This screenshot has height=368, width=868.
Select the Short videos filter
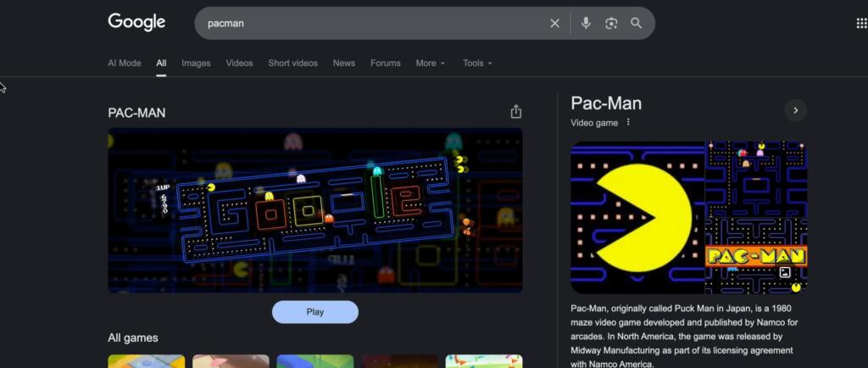(x=292, y=63)
